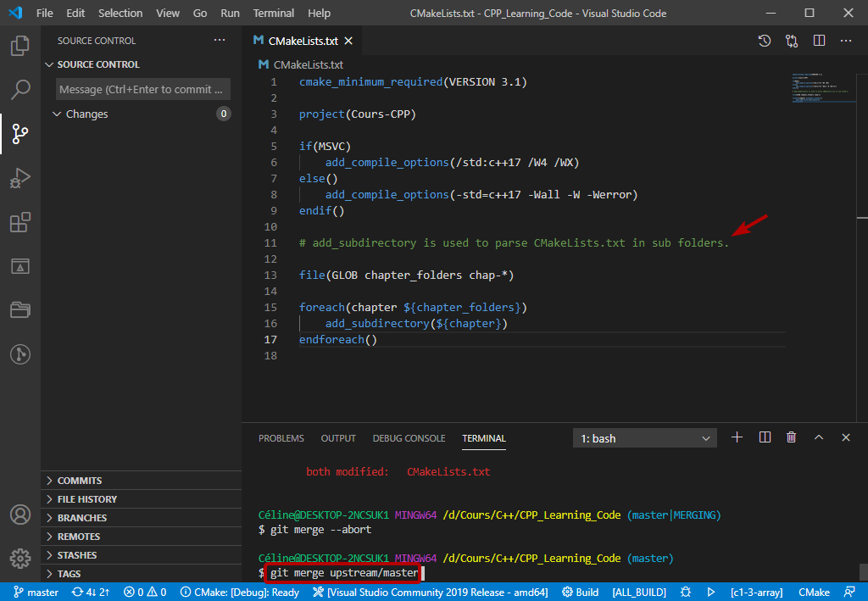This screenshot has height=601, width=868.
Task: Click the Changes count badge showing 0
Action: click(x=224, y=114)
